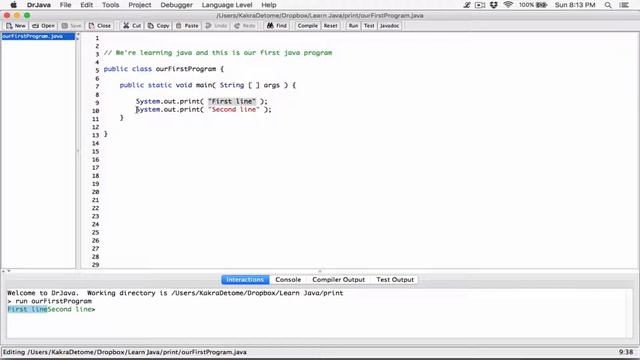Compile the program using Compile button

[307, 26]
